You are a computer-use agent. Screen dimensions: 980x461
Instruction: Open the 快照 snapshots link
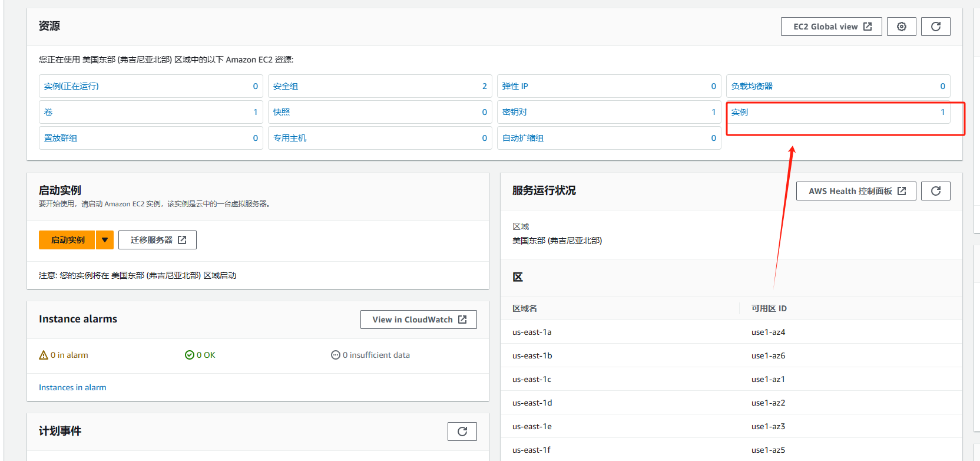(x=282, y=112)
